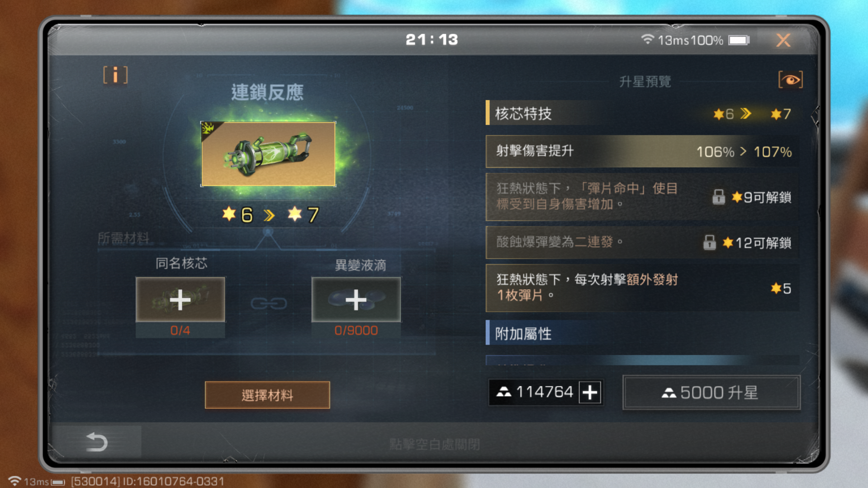Image resolution: width=868 pixels, height=488 pixels.
Task: Select the 連鎖反應 weapon core thumbnail
Action: (x=268, y=154)
